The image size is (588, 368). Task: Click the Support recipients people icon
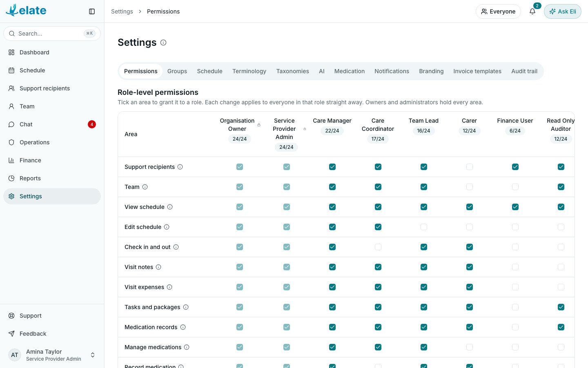tap(11, 88)
